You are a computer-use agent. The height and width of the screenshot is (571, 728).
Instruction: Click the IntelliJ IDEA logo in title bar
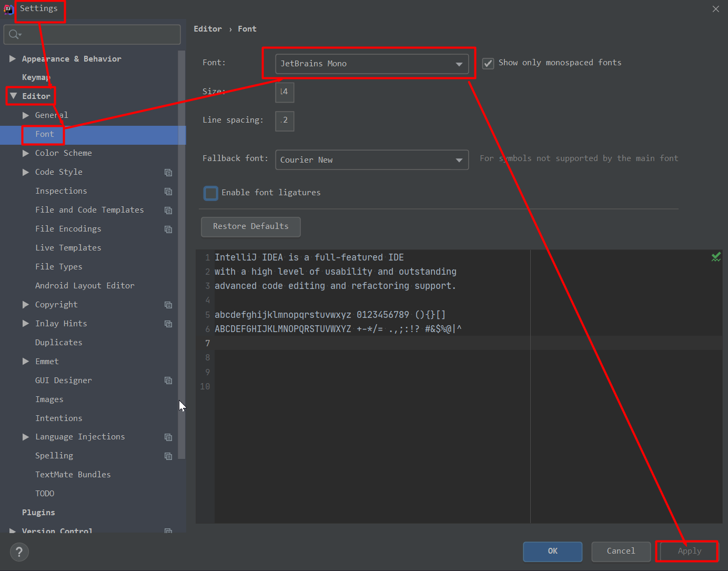tap(8, 9)
